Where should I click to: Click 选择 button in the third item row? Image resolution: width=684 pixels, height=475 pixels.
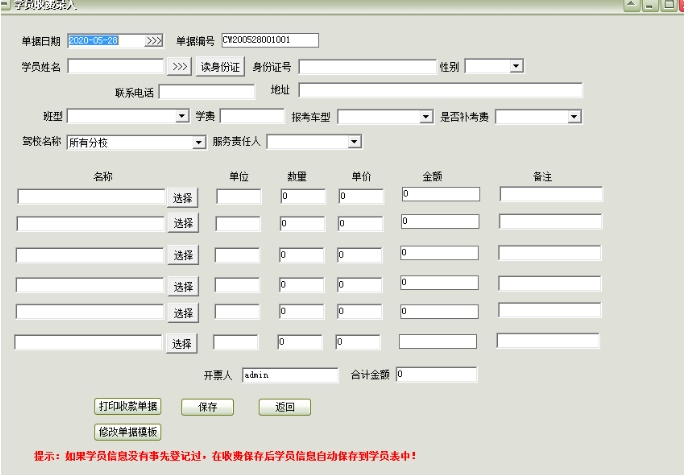click(183, 255)
